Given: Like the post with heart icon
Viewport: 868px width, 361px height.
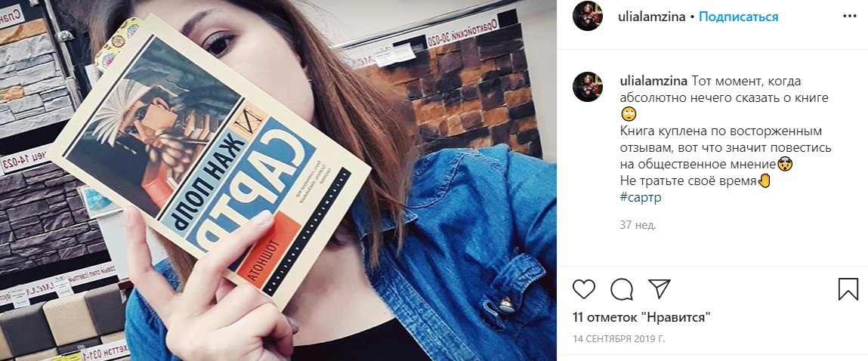Looking at the screenshot, I should [x=583, y=289].
